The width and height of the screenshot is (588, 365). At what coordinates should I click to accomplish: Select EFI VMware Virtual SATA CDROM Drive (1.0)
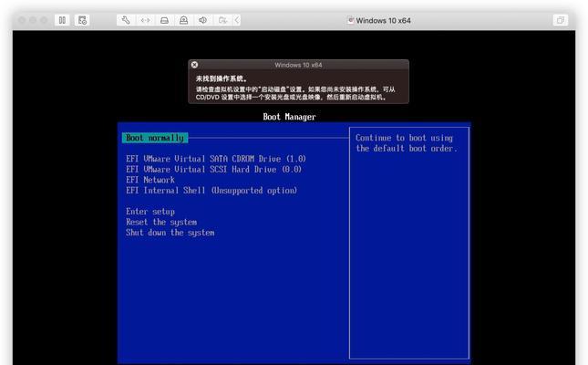216,159
